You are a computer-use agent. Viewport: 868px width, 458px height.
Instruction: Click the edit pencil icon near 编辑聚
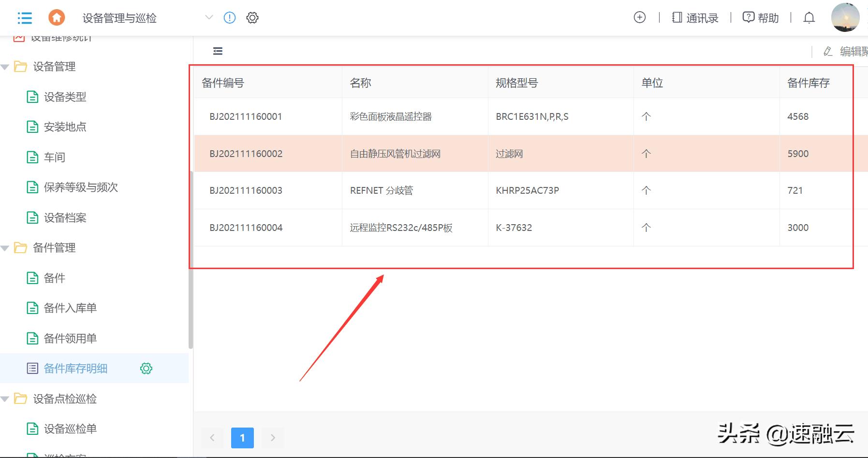click(827, 51)
